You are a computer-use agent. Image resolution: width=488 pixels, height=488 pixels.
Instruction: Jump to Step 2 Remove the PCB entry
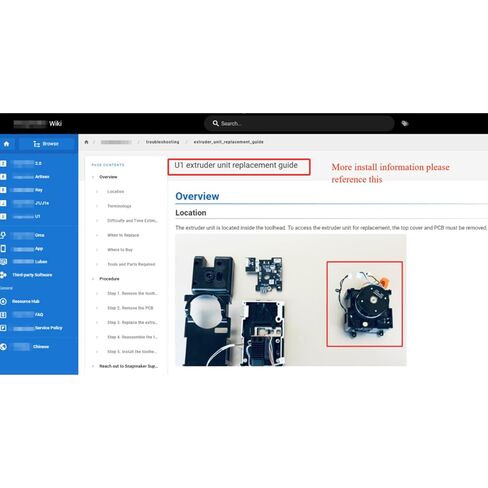tap(130, 308)
